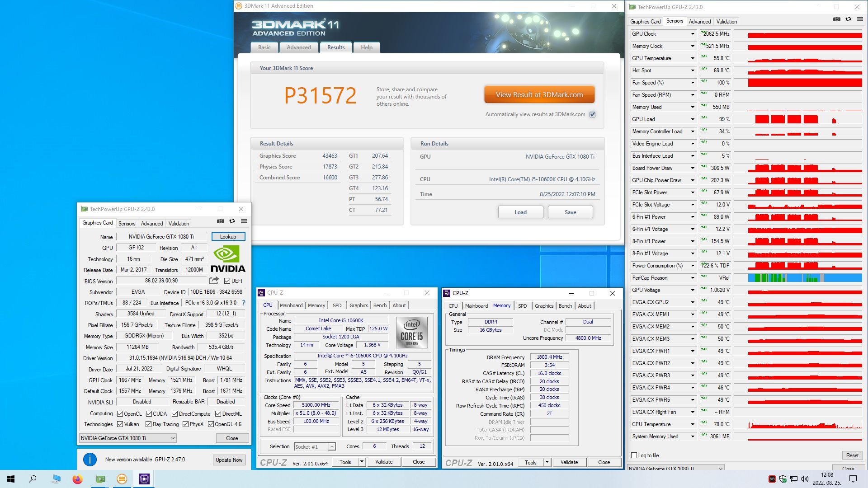Image resolution: width=868 pixels, height=488 pixels.
Task: Click the Load button in Run Details
Action: coord(520,212)
